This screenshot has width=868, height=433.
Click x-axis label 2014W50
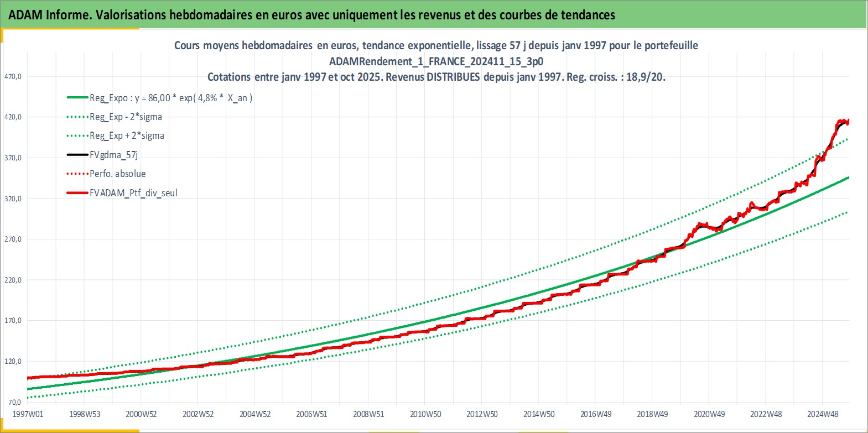point(539,414)
